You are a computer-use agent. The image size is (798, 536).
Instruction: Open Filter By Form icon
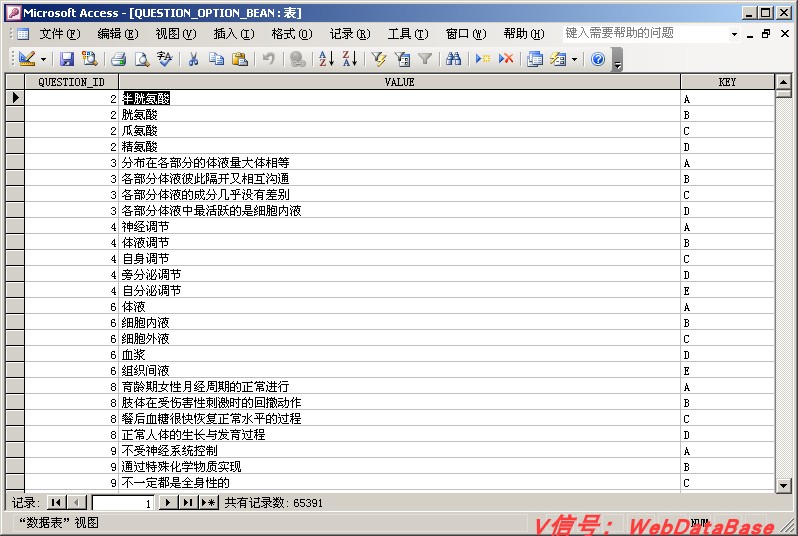pos(402,59)
